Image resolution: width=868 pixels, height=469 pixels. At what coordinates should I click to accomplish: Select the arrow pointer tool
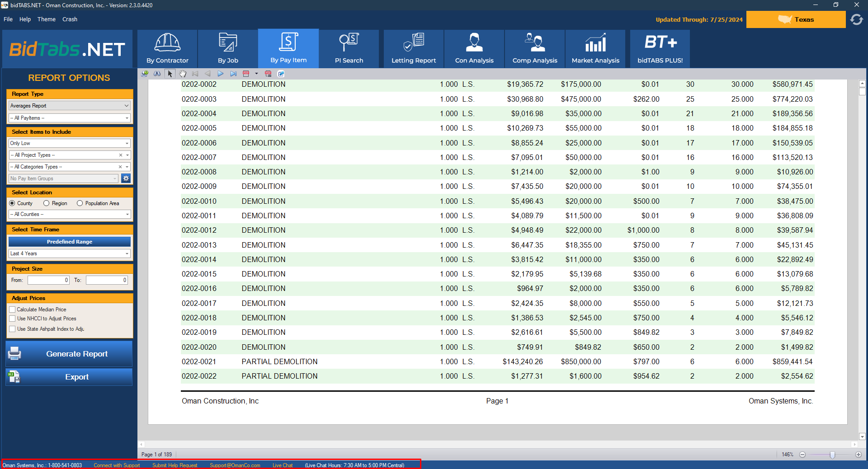coord(170,74)
